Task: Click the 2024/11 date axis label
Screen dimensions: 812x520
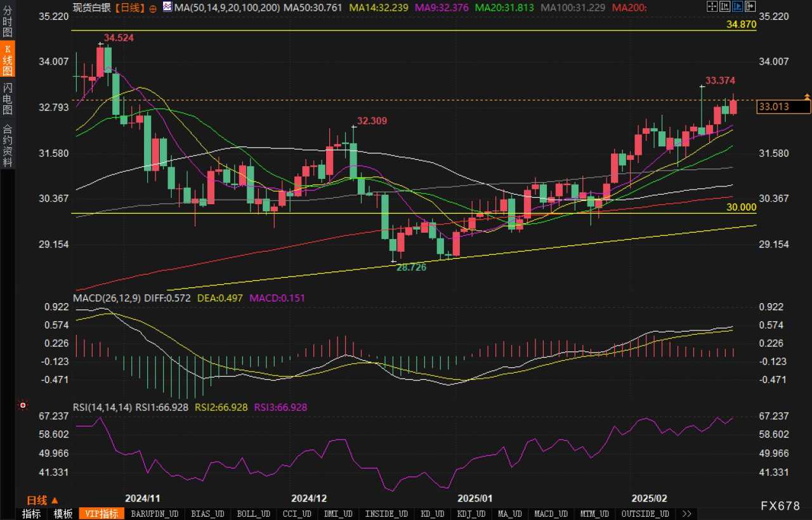Action: pyautogui.click(x=142, y=498)
